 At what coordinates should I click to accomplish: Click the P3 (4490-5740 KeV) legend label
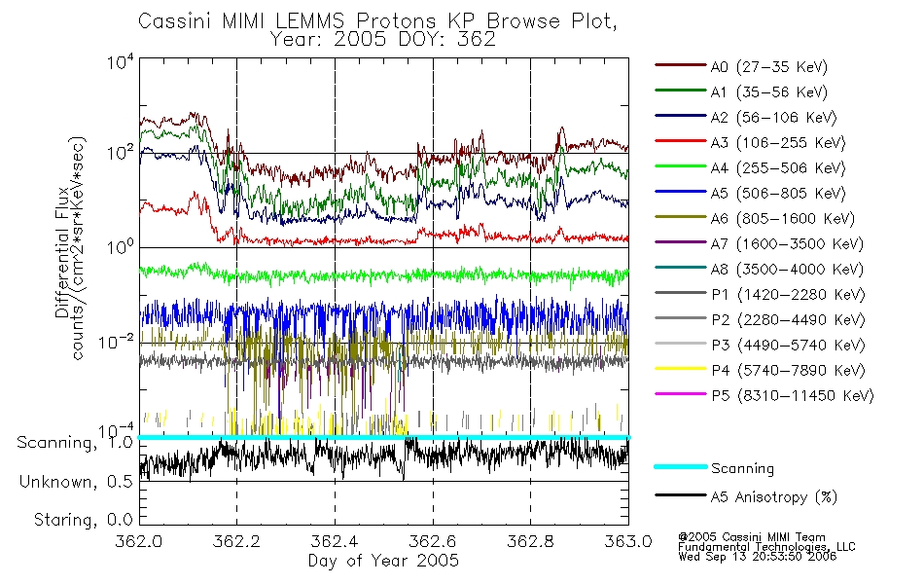pos(788,346)
